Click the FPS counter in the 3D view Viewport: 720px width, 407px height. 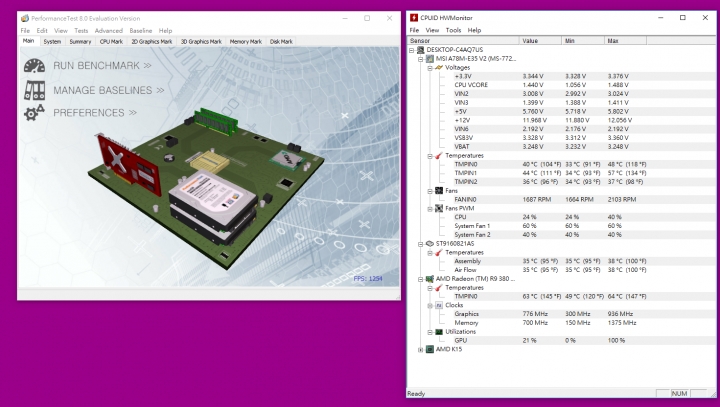tap(368, 278)
